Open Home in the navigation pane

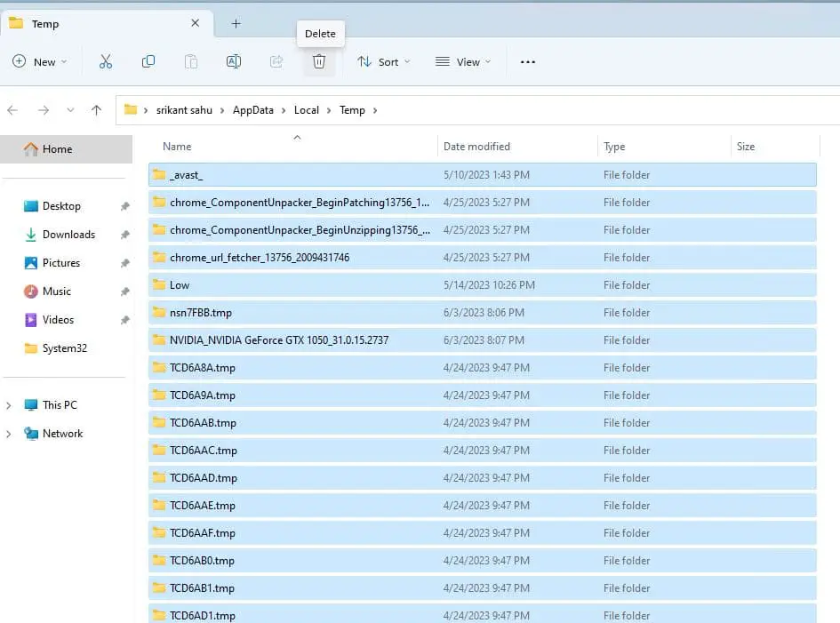click(x=66, y=149)
